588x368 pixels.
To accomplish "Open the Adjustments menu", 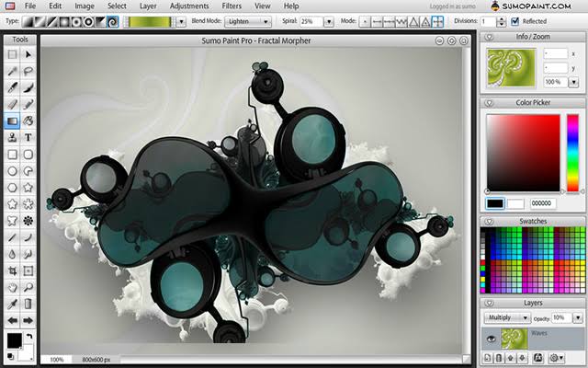I will pyautogui.click(x=189, y=6).
